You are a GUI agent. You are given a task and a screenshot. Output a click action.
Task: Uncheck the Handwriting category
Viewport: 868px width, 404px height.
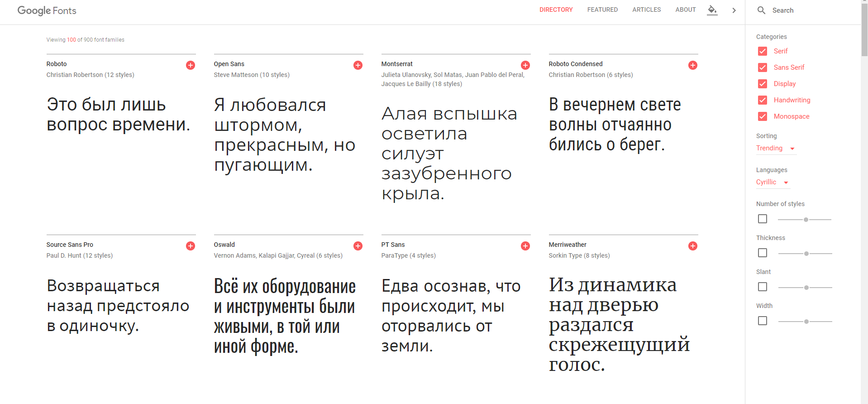coord(763,100)
